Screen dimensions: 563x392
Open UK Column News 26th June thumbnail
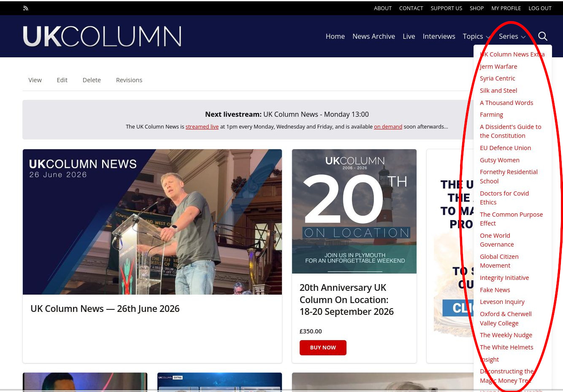pyautogui.click(x=152, y=222)
